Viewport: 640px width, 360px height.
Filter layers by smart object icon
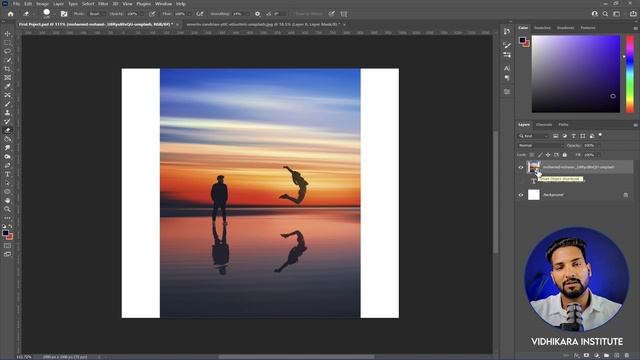591,136
